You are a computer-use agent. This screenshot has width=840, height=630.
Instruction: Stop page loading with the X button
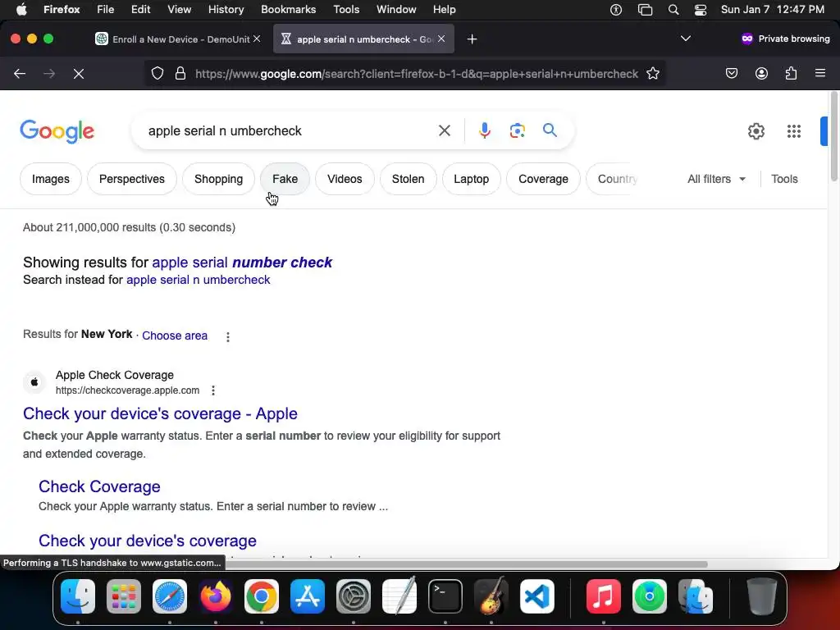79,74
